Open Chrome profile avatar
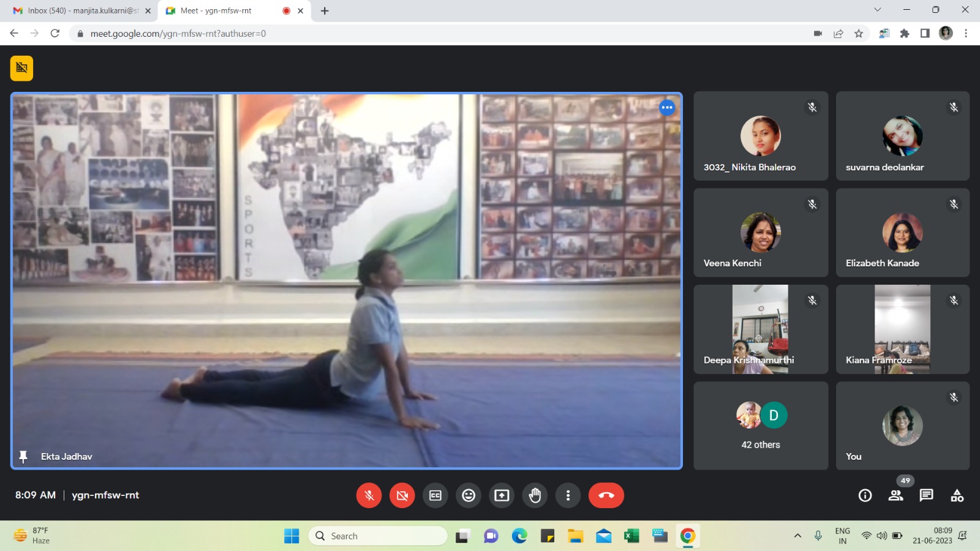 [946, 34]
